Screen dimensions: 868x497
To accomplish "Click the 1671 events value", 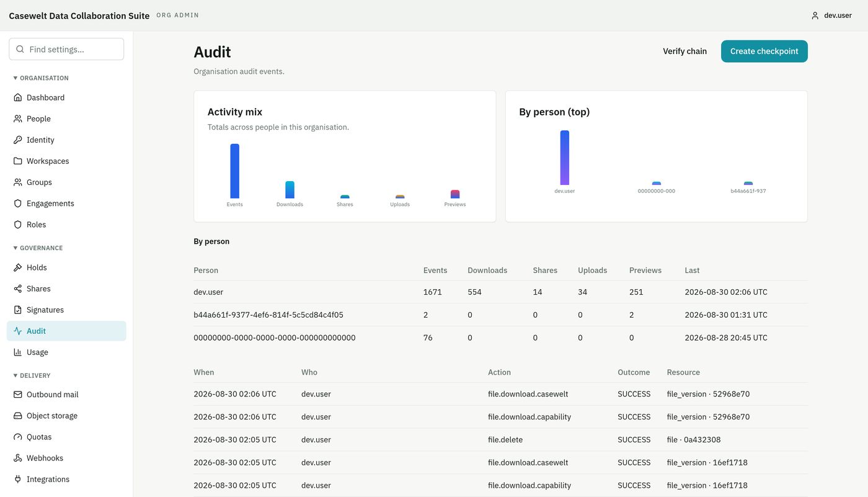I will pos(433,292).
